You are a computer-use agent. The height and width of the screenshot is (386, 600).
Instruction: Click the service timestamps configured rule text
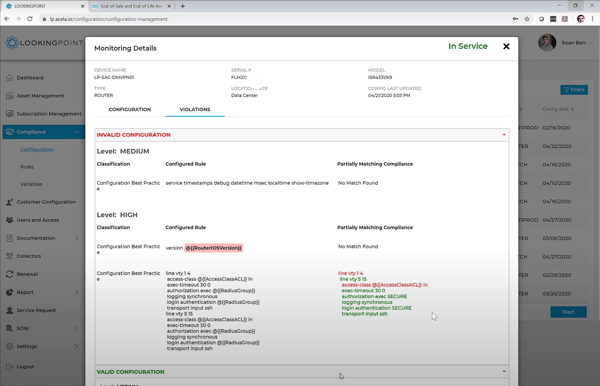[247, 183]
